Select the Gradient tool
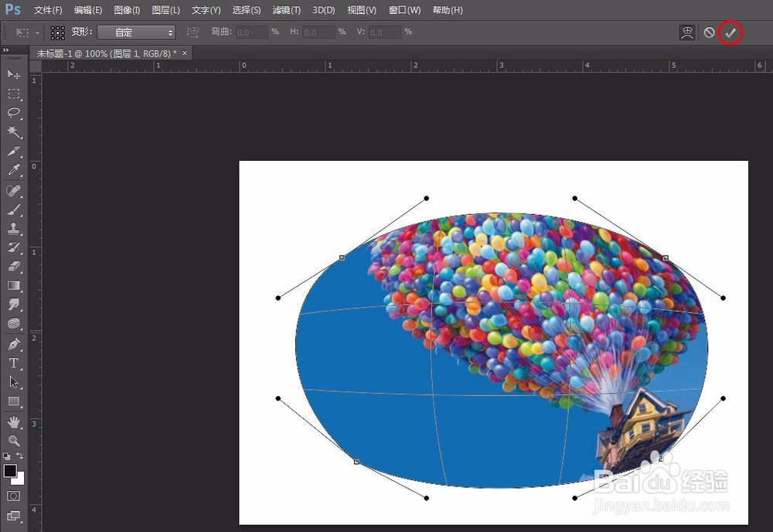Image resolution: width=773 pixels, height=532 pixels. 13,285
